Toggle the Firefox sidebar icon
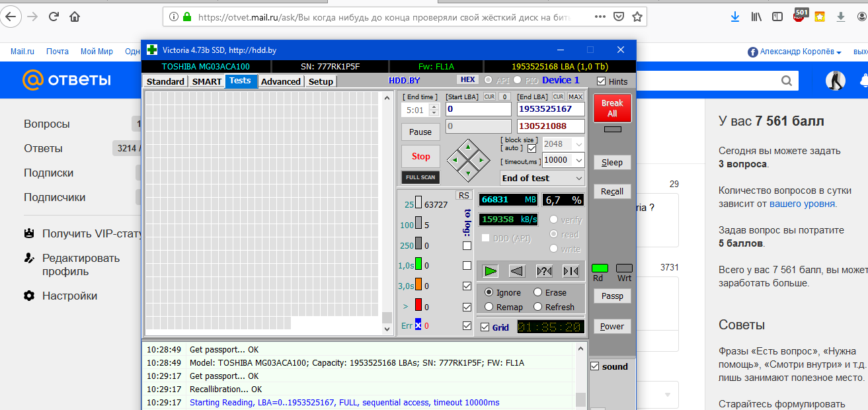 (777, 17)
